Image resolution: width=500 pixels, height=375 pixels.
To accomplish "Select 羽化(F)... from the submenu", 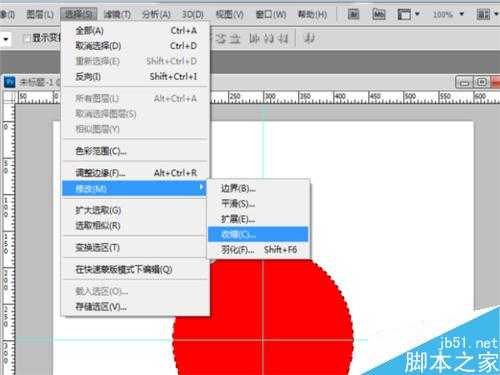I will [238, 250].
